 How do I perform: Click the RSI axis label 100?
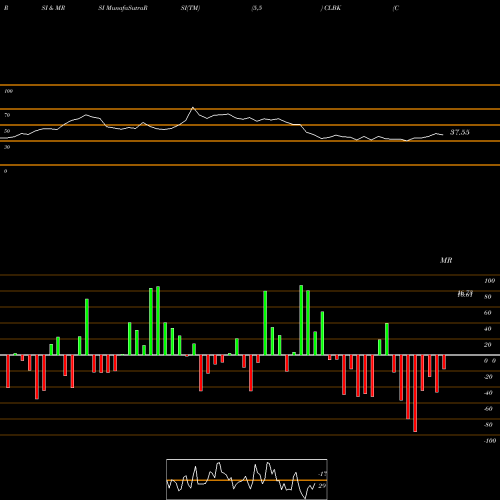[8, 91]
